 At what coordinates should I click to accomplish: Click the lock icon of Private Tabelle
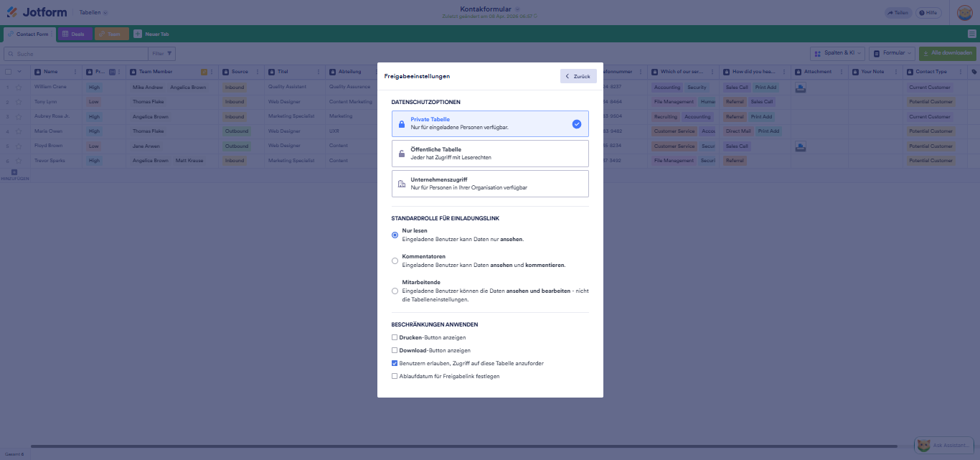coord(401,124)
